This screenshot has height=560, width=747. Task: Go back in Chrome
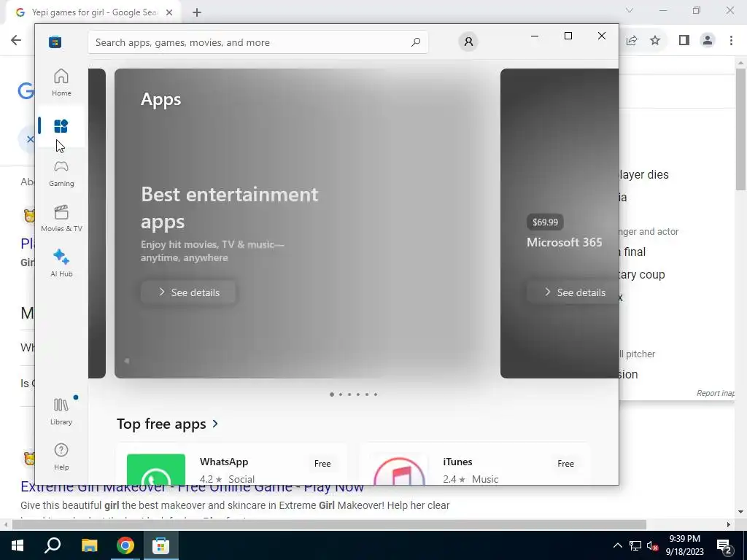[16, 40]
